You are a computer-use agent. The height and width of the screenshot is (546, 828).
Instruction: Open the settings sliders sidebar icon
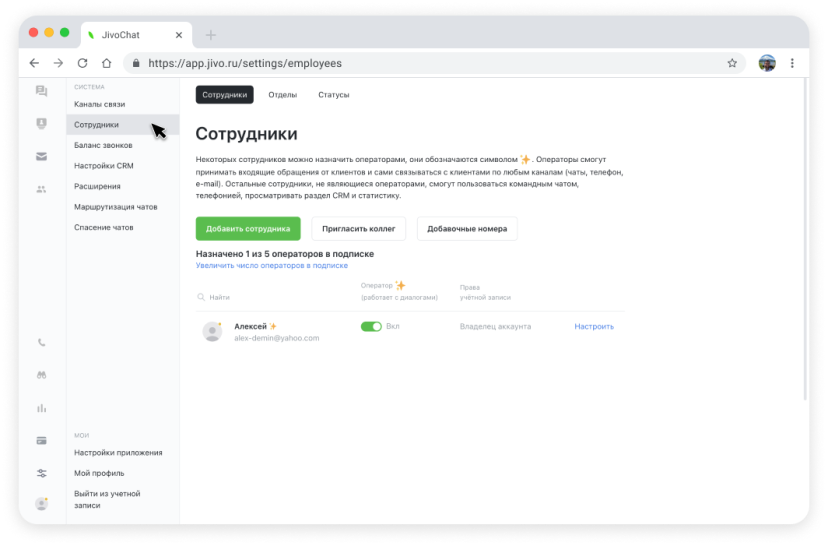pyautogui.click(x=41, y=473)
